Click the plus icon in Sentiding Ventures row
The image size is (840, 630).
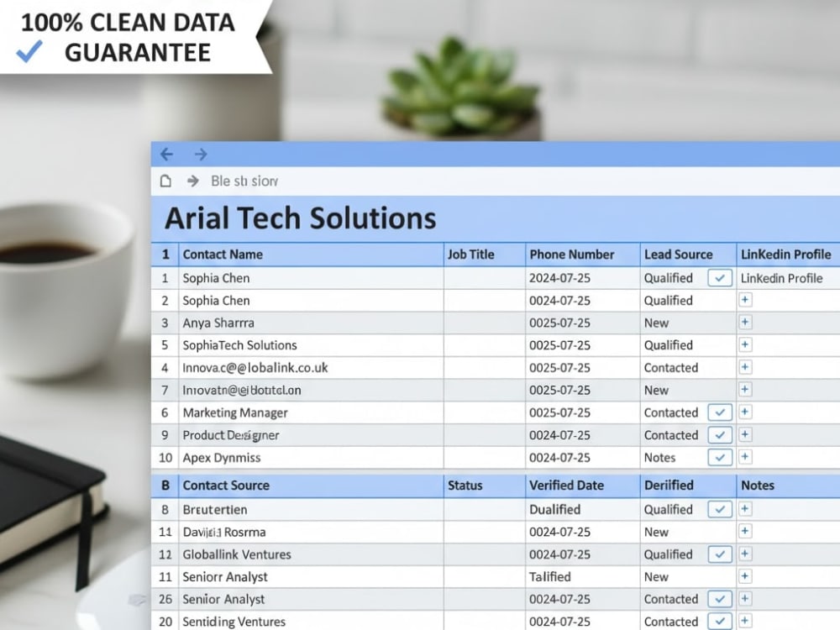pos(744,621)
